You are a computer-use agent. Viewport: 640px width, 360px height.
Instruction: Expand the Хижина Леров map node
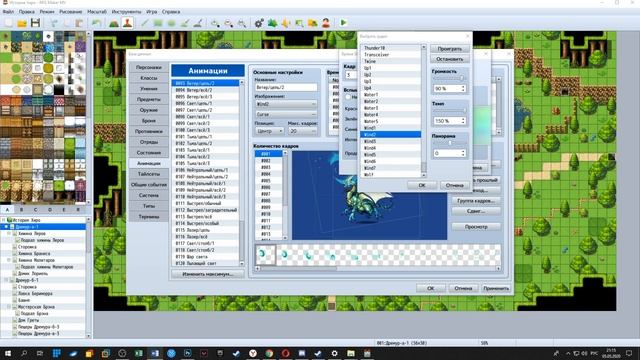pyautogui.click(x=9, y=233)
